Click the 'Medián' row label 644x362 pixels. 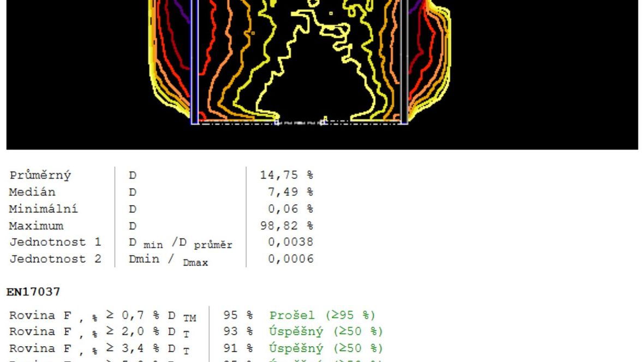point(32,192)
